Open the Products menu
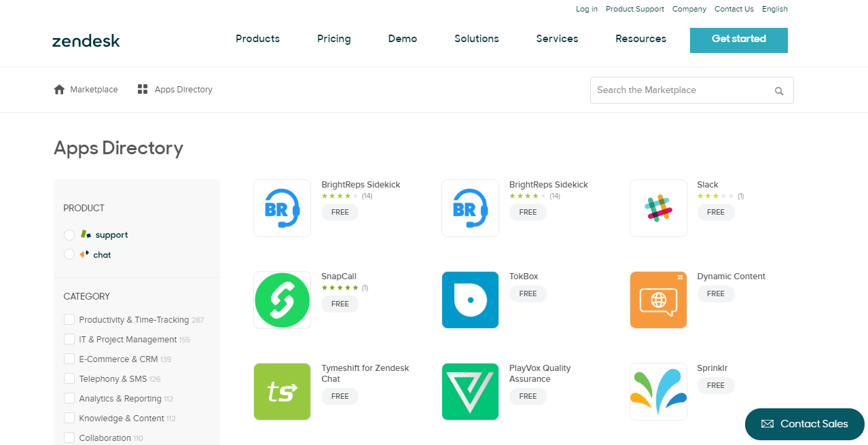The height and width of the screenshot is (445, 868). pyautogui.click(x=257, y=39)
